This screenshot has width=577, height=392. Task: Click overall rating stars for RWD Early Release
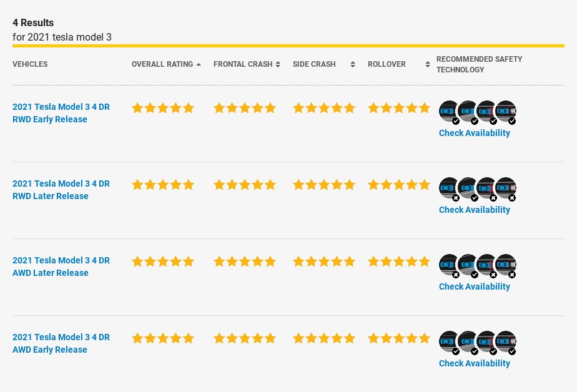[163, 108]
